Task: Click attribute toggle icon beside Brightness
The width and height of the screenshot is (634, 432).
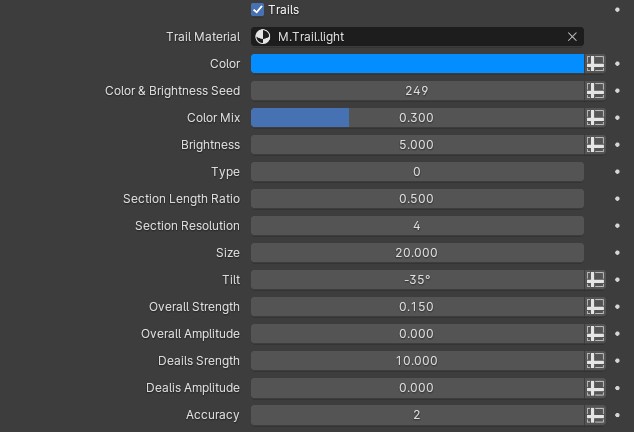Action: click(595, 145)
